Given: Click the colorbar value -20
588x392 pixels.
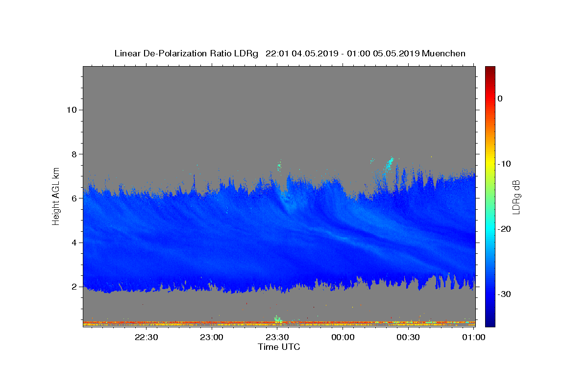Looking at the screenshot, I should [504, 229].
